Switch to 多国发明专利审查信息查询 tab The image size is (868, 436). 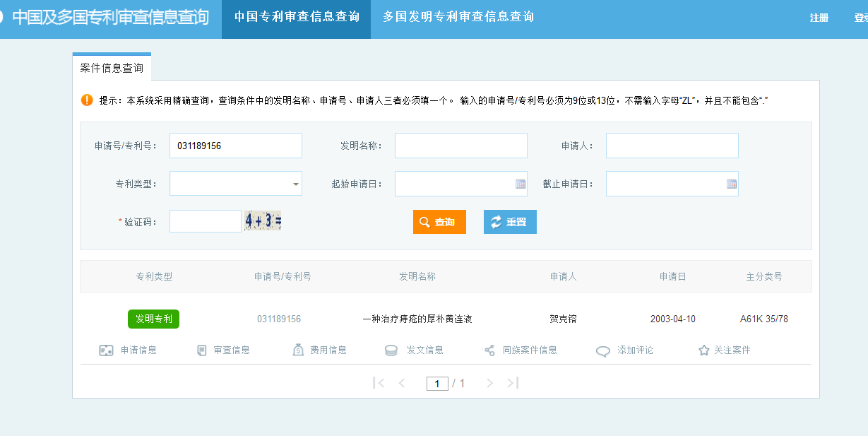click(458, 17)
